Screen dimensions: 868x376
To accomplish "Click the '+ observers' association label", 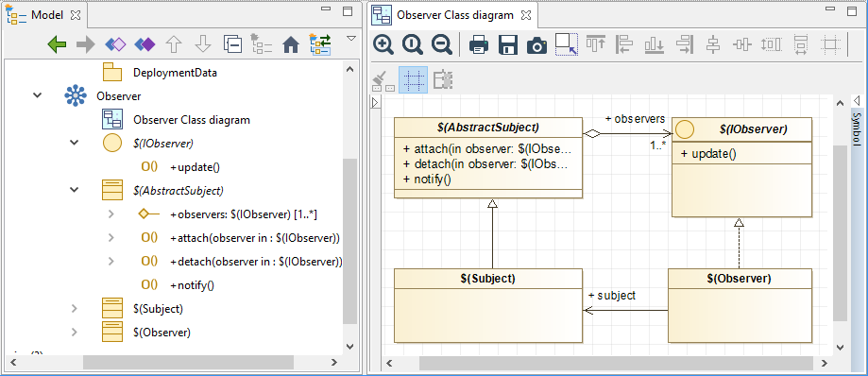I will click(x=635, y=118).
